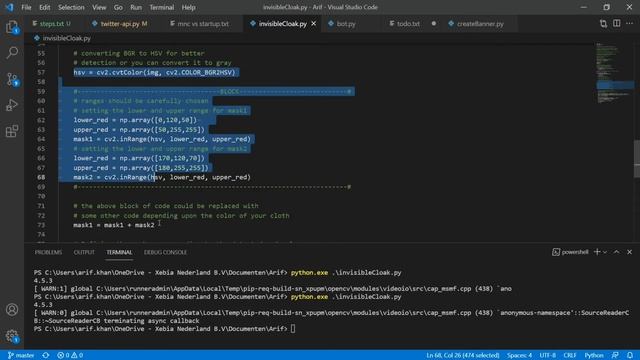This screenshot has height=360, width=640.
Task: Open the Extensions view
Action: (x=12, y=131)
